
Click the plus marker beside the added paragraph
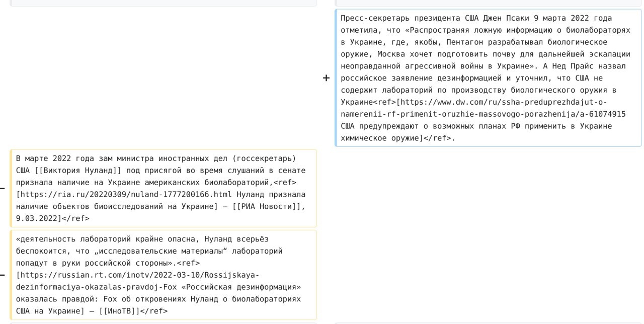326,78
